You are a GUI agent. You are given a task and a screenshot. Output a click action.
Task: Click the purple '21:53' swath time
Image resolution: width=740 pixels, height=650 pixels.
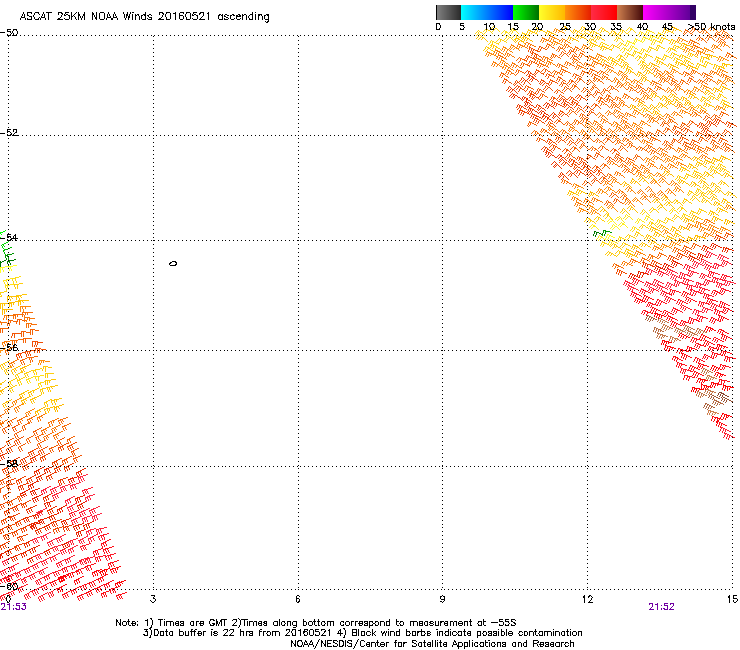(x=14, y=607)
